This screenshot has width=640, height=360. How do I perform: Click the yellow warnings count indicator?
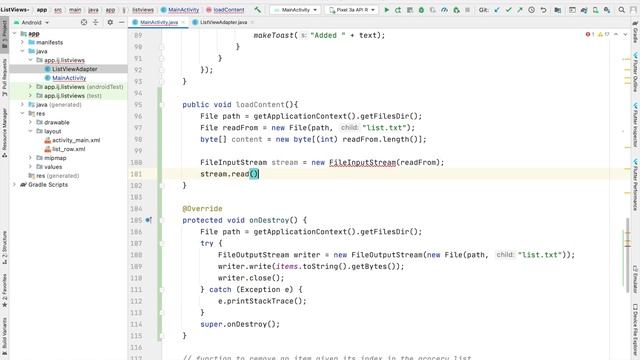[x=604, y=35]
